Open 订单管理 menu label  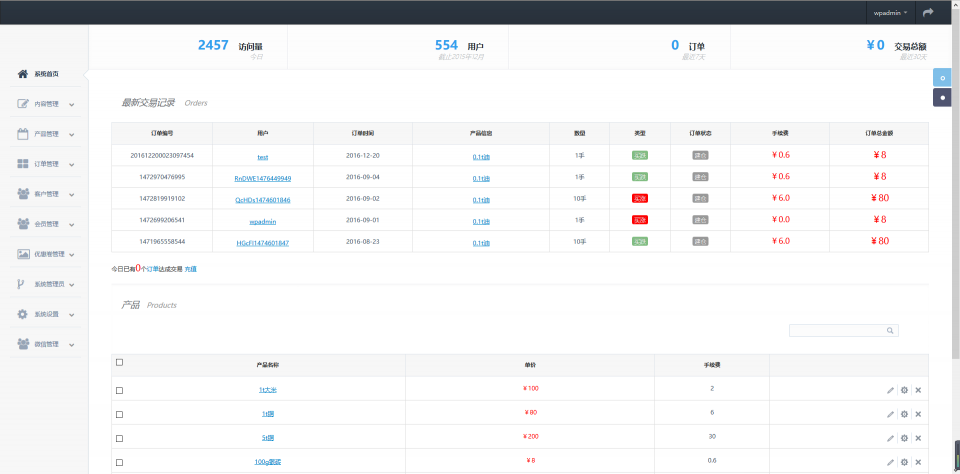click(x=47, y=164)
